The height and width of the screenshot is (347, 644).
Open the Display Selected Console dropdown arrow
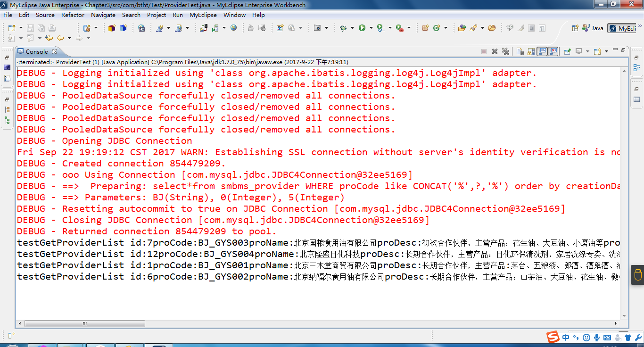587,51
